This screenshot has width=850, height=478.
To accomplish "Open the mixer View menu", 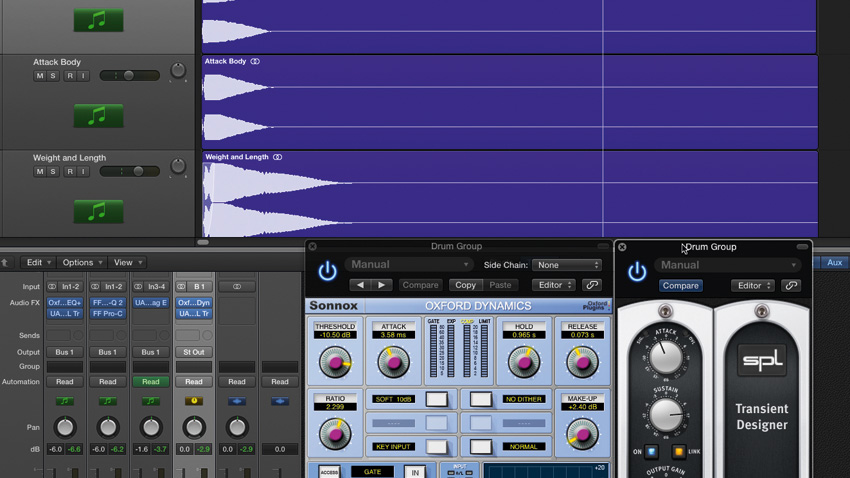I will pyautogui.click(x=127, y=262).
